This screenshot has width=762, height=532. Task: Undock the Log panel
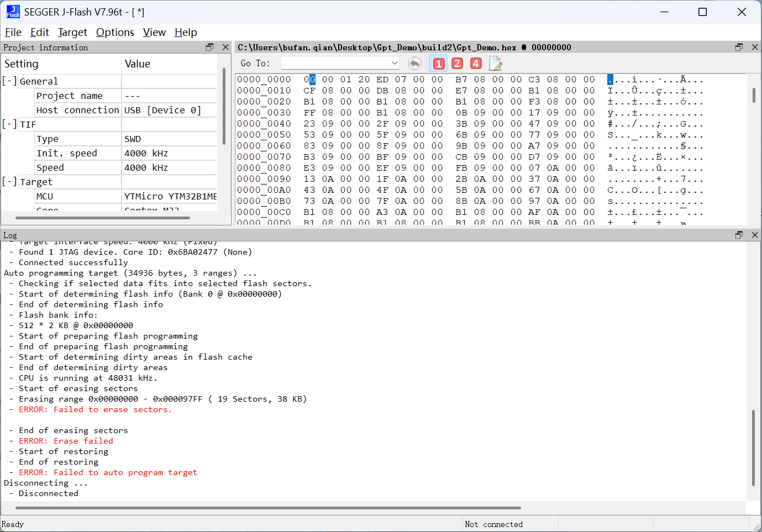(739, 235)
